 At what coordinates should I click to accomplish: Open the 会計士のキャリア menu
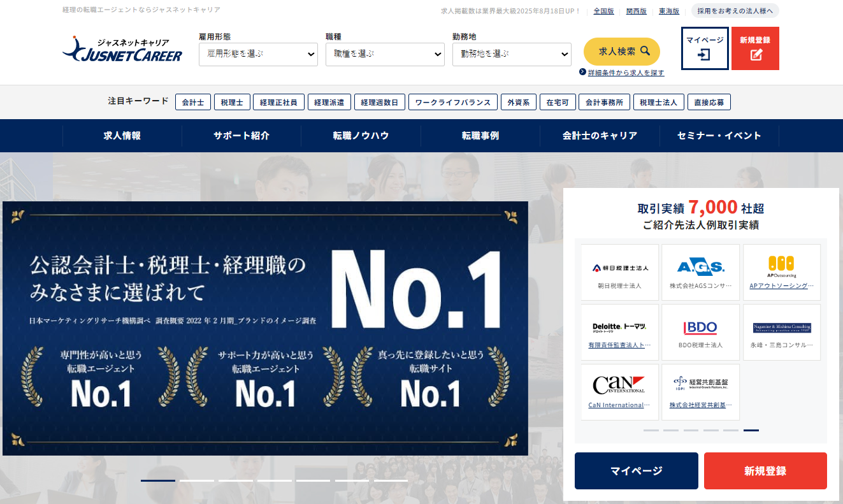tap(600, 136)
